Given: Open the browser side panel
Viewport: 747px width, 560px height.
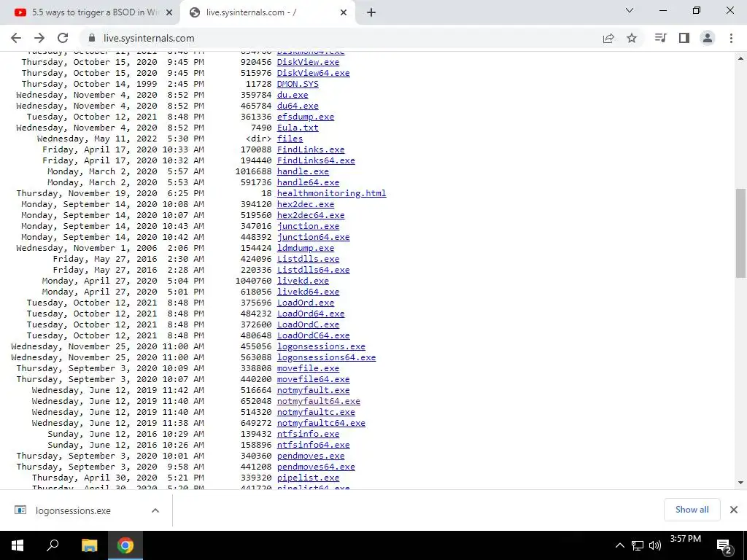Looking at the screenshot, I should [684, 38].
